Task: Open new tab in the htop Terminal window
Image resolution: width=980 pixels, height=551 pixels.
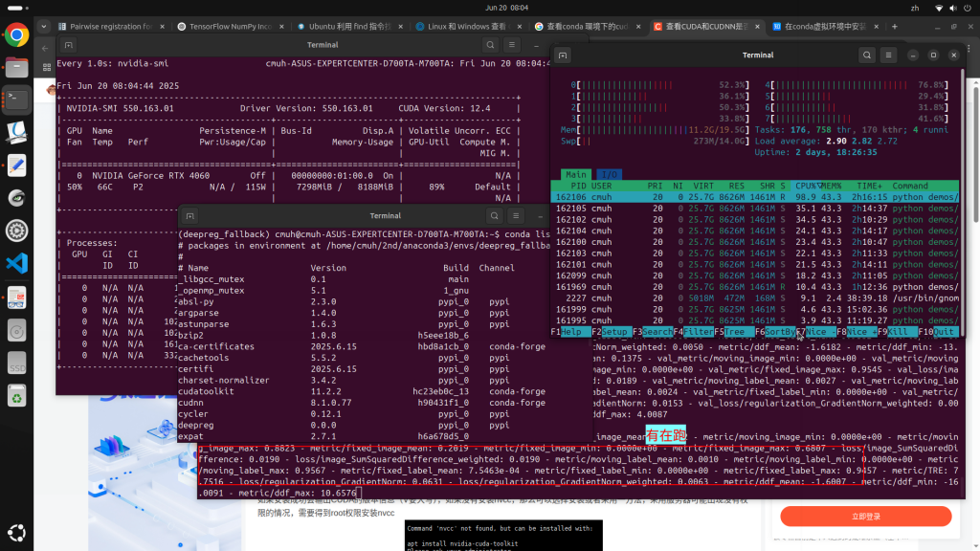Action: tap(563, 55)
